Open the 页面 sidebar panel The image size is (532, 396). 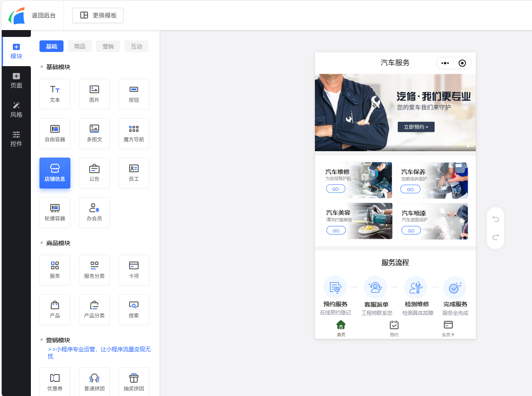[x=16, y=81]
